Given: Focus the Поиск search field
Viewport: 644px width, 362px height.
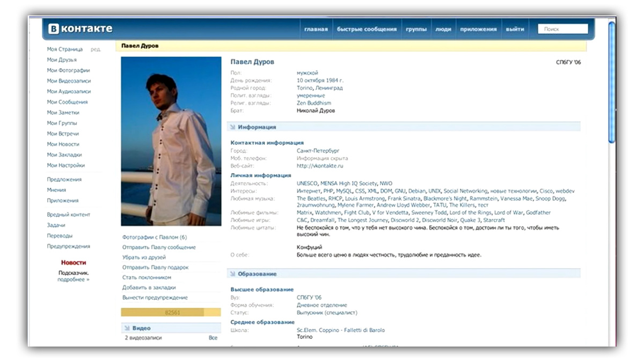Looking at the screenshot, I should pos(562,29).
